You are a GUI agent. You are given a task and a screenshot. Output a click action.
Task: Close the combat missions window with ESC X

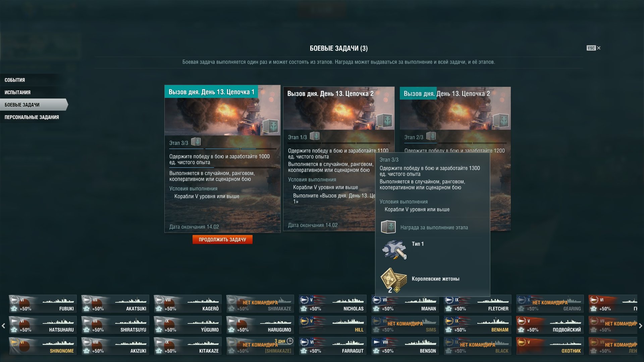point(594,48)
